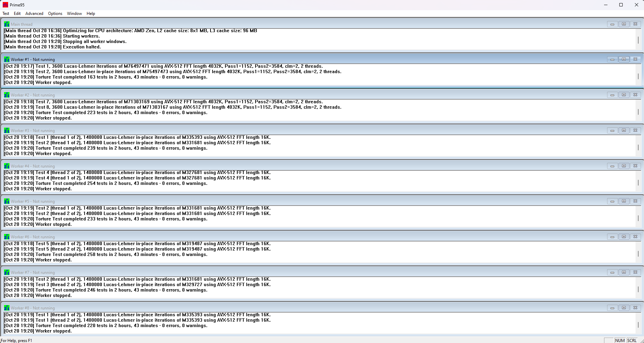The width and height of the screenshot is (644, 343).
Task: Click the Worker #4 scrollbar thumb
Action: point(638,183)
